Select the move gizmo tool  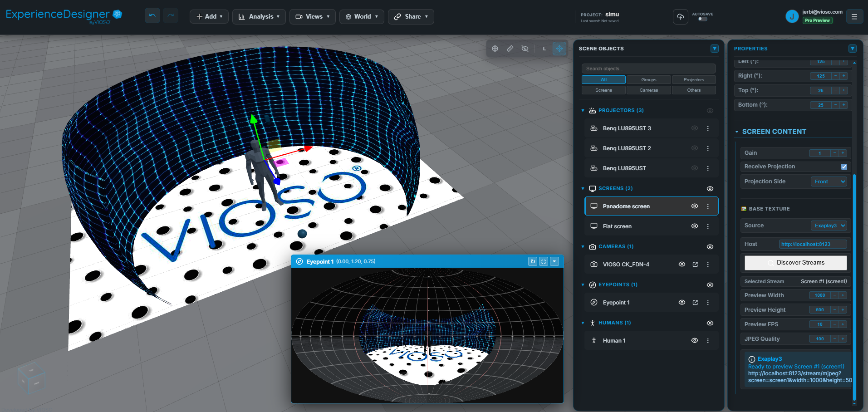coord(559,49)
